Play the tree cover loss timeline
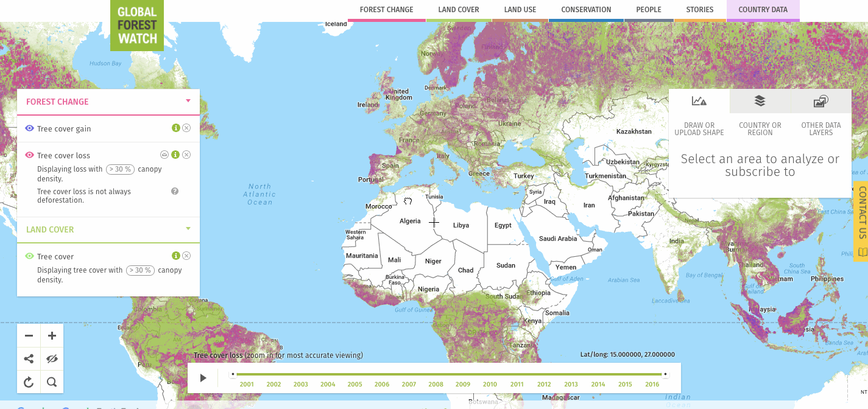Viewport: 868px width, 409px height. (x=203, y=378)
